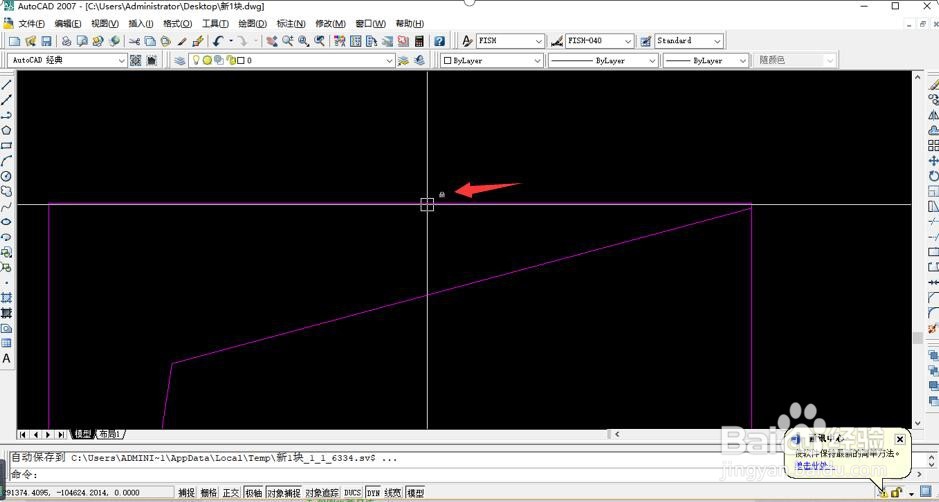Image resolution: width=939 pixels, height=502 pixels.
Task: Open the FISM-040 dimension style dropdown
Action: [628, 41]
